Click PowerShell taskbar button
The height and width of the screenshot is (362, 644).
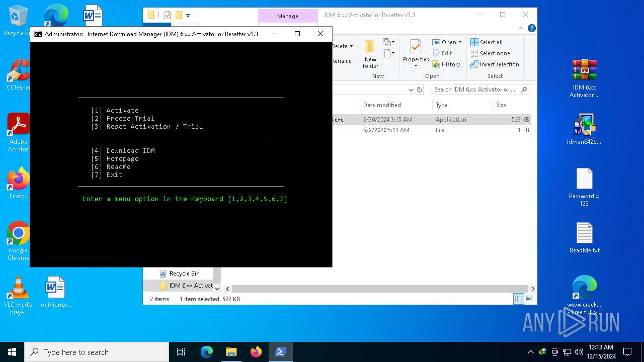[281, 352]
